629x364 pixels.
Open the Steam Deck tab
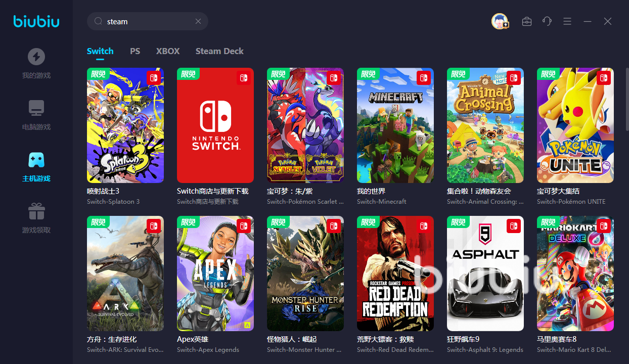(x=219, y=51)
